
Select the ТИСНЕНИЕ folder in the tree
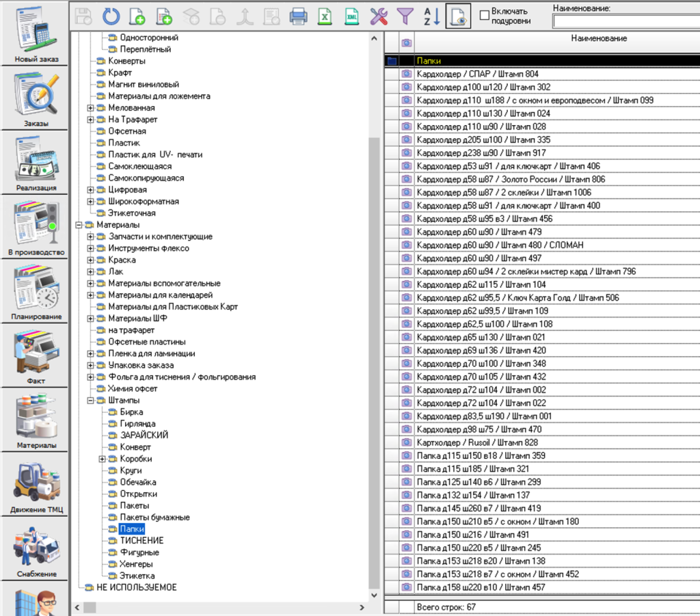(142, 541)
